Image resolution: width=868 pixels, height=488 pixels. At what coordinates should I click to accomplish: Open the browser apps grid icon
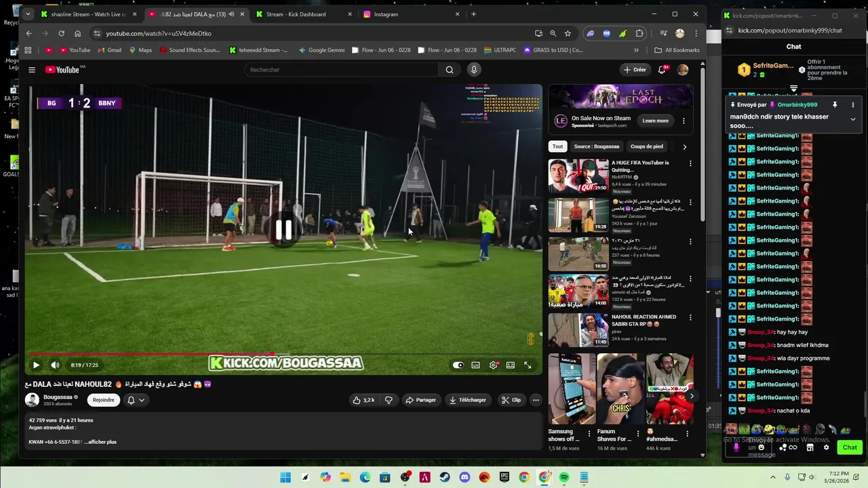(x=28, y=50)
